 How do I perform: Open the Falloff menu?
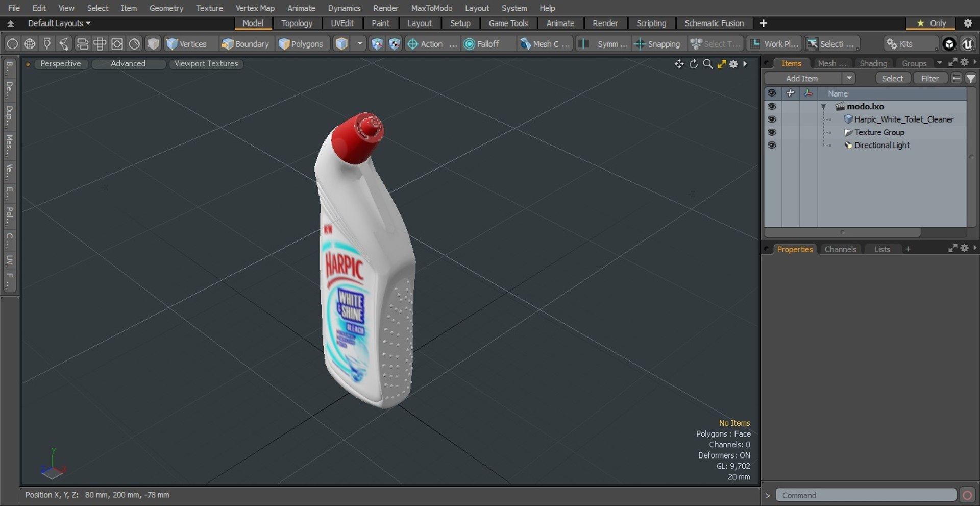488,44
